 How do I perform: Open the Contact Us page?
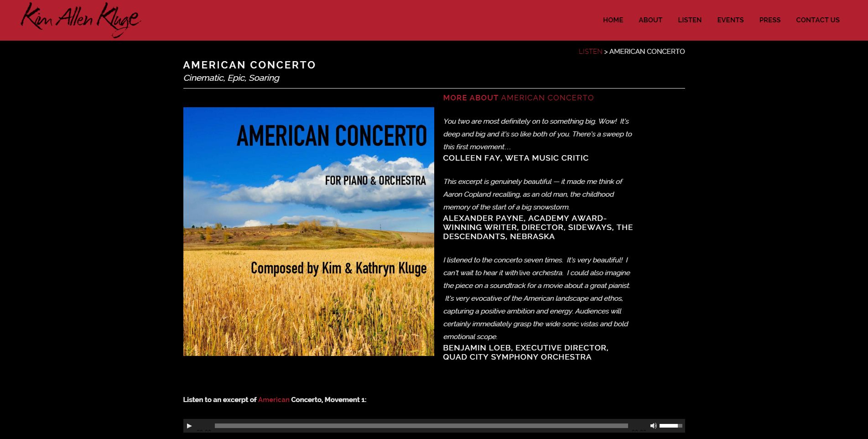pos(817,20)
